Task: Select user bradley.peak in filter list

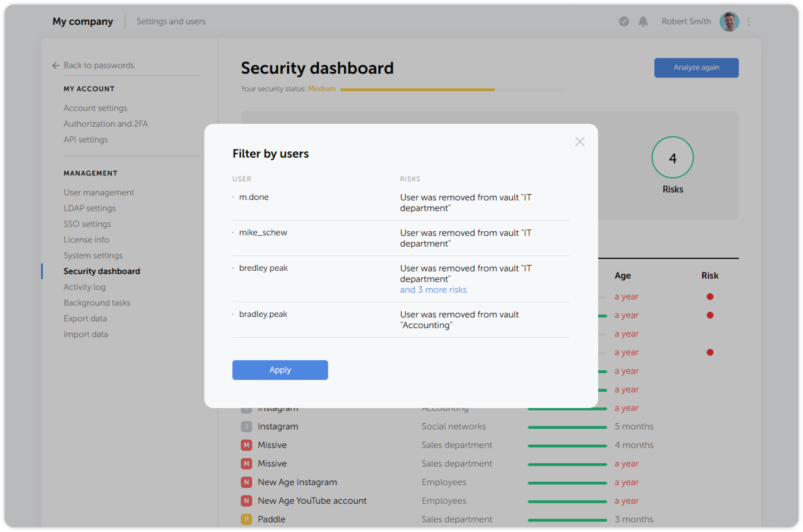Action: [263, 314]
